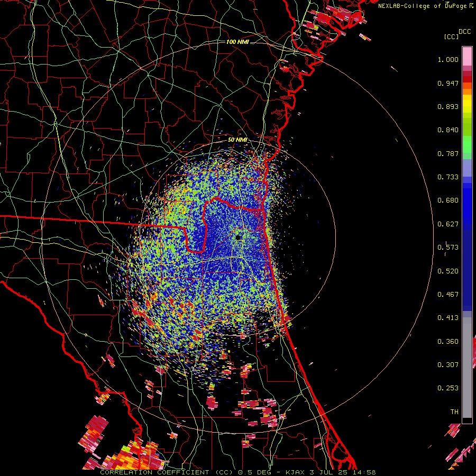Select the orange color scale segment
476x476 pixels.
point(467,91)
